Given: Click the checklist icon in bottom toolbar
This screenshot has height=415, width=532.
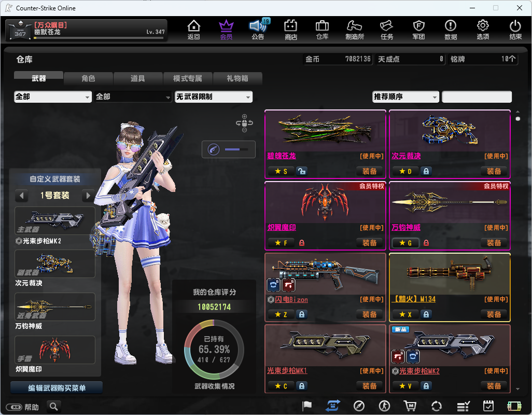Looking at the screenshot, I should (x=463, y=406).
